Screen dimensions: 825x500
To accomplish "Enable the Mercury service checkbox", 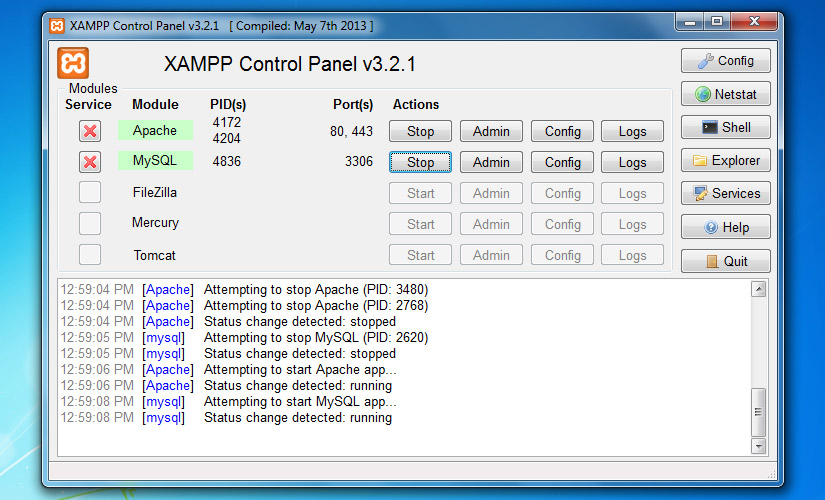I will (90, 224).
